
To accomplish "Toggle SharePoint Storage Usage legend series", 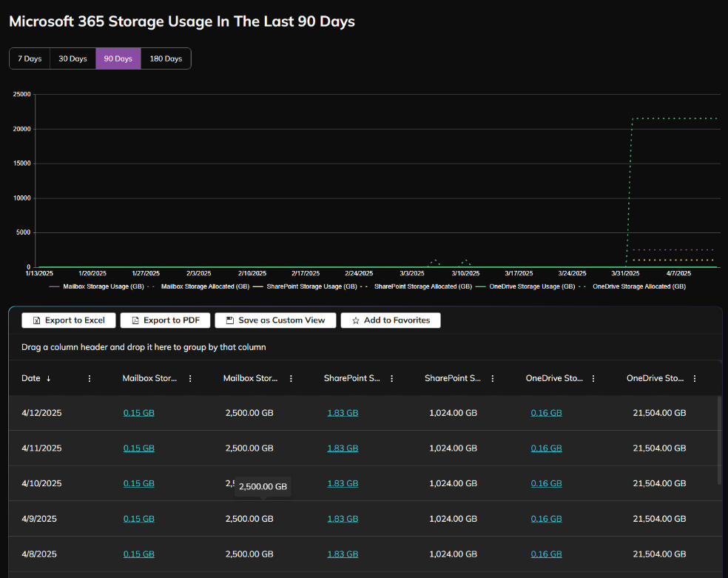I will tap(305, 286).
